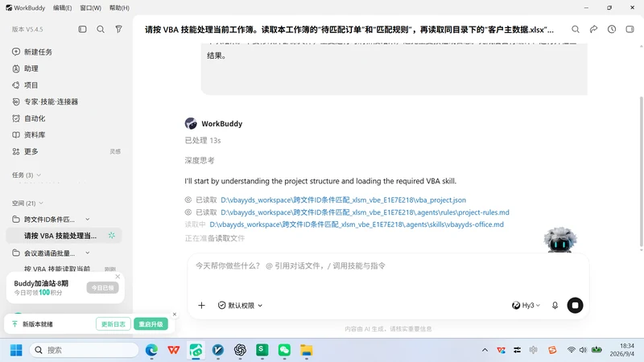This screenshot has width=644, height=362.
Task: Click the taskbar search box
Action: point(85,350)
